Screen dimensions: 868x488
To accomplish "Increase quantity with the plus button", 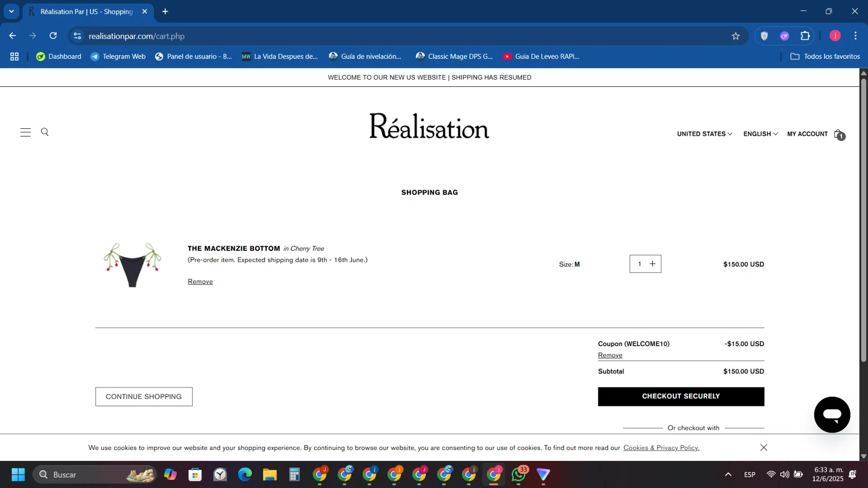I will tap(653, 264).
